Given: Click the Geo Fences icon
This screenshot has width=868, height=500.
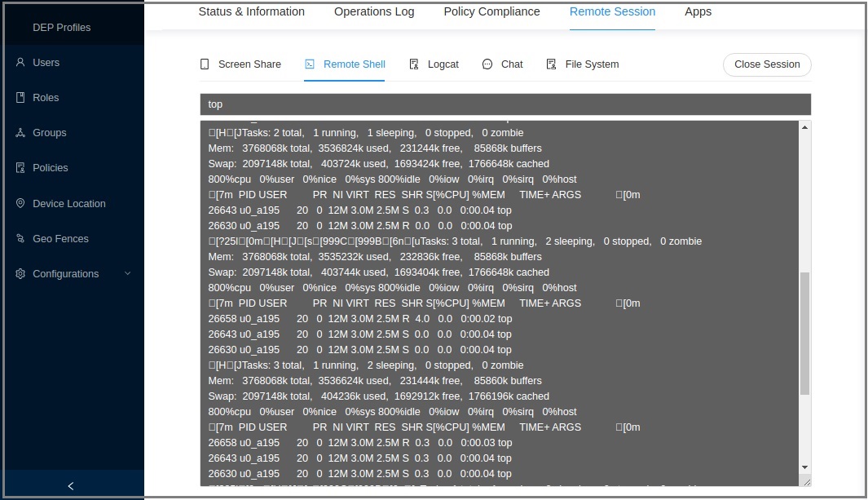Looking at the screenshot, I should click(x=20, y=239).
